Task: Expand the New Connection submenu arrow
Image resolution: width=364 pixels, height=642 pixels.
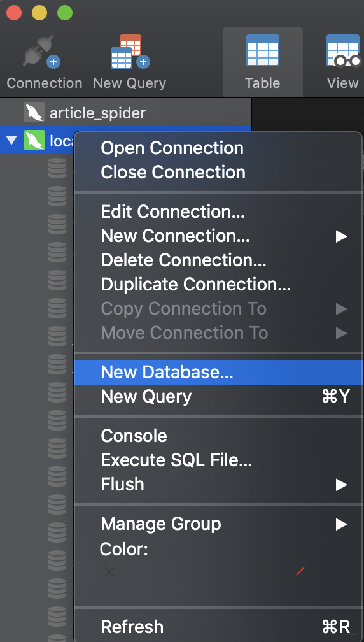Action: pos(341,236)
